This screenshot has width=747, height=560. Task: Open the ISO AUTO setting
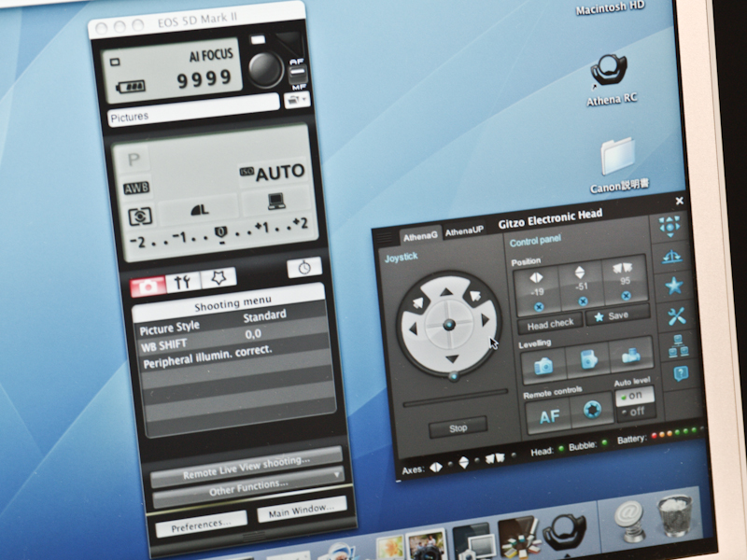273,173
